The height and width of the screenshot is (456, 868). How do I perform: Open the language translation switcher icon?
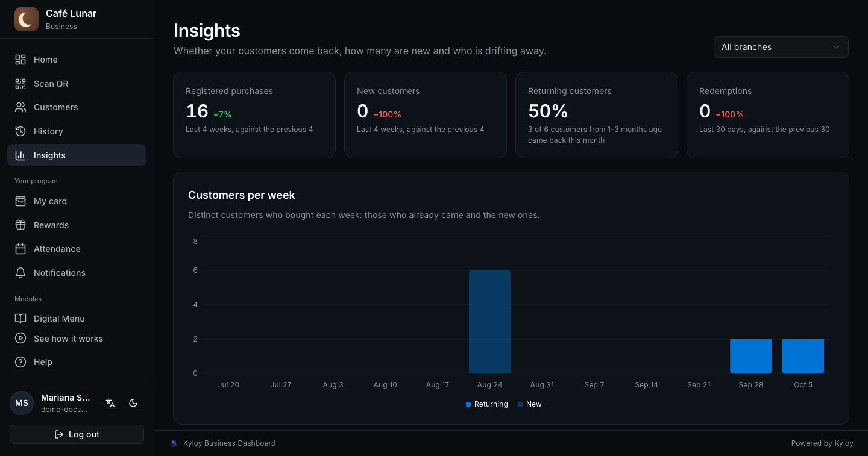click(110, 403)
